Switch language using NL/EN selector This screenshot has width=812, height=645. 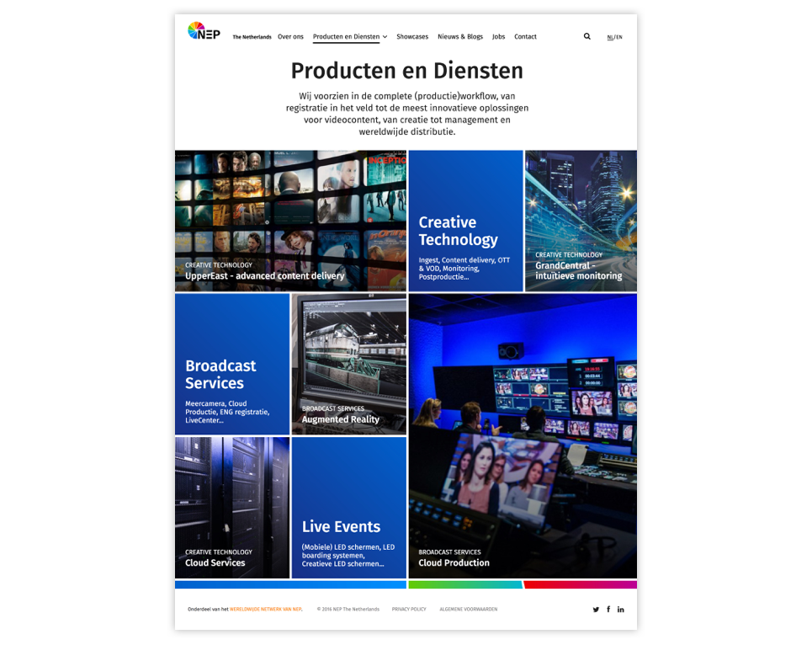pyautogui.click(x=615, y=37)
